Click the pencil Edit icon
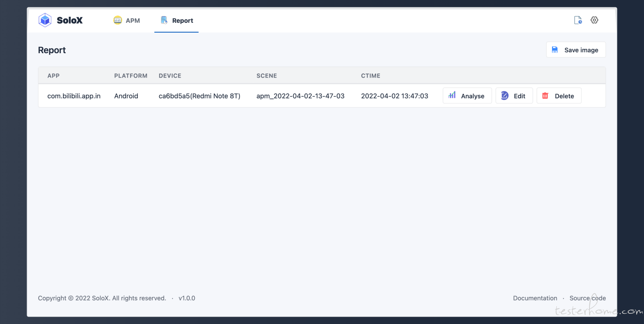Screen dimensions: 644x324 point(505,96)
